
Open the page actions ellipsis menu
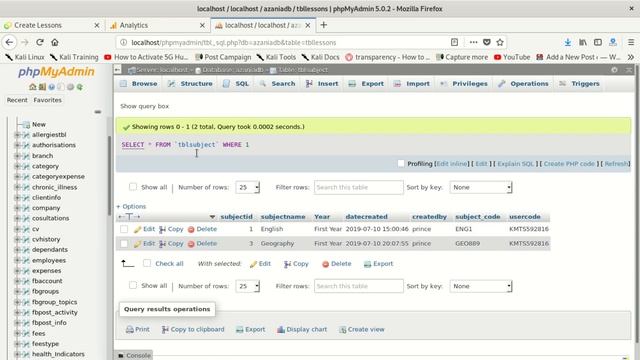pyautogui.click(x=473, y=42)
